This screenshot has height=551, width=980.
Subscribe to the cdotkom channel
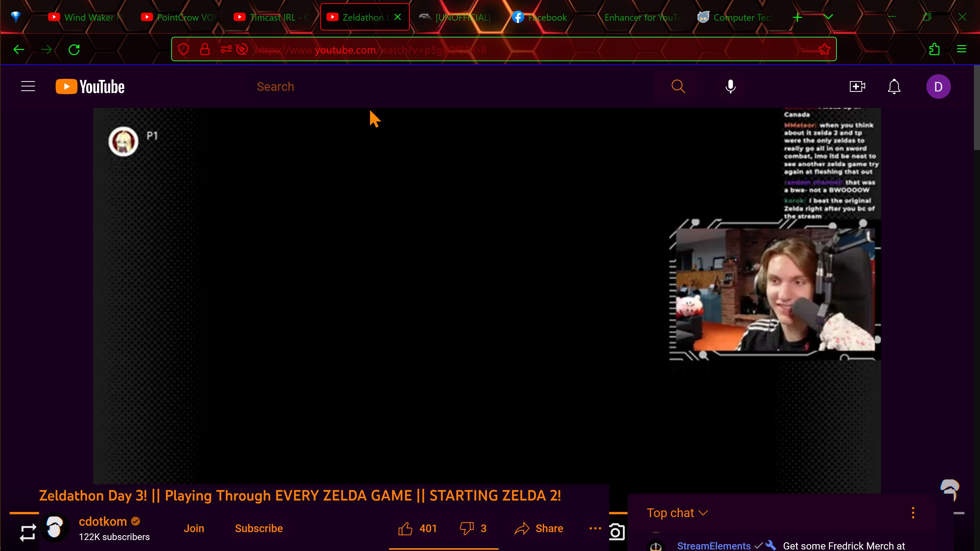tap(259, 529)
